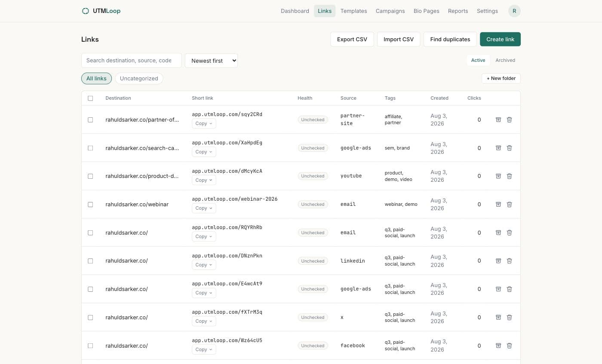Image resolution: width=602 pixels, height=364 pixels.
Task: Open the Bio Pages nav item
Action: coord(426,11)
